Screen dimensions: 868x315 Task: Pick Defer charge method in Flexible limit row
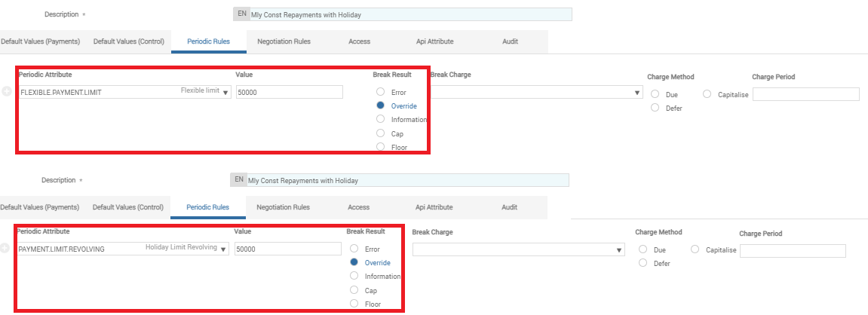[655, 108]
